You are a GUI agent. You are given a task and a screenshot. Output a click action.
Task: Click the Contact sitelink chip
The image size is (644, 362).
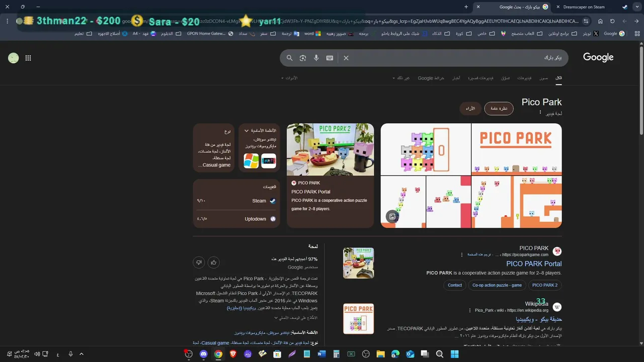point(455,285)
